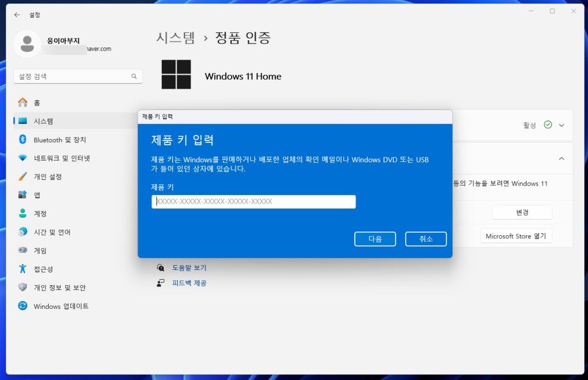Screen dimensions: 588x380
Task: Click the 웅이아부지 account name
Action: click(63, 41)
